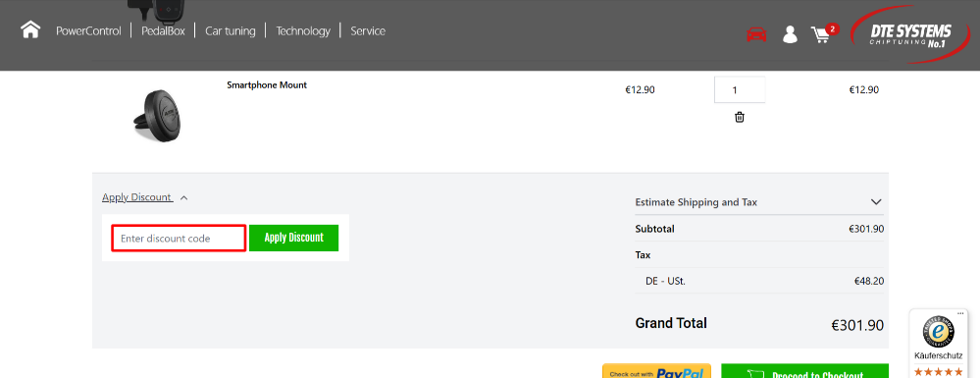Click the DTE Systems logo
The image size is (980, 378).
click(x=910, y=34)
